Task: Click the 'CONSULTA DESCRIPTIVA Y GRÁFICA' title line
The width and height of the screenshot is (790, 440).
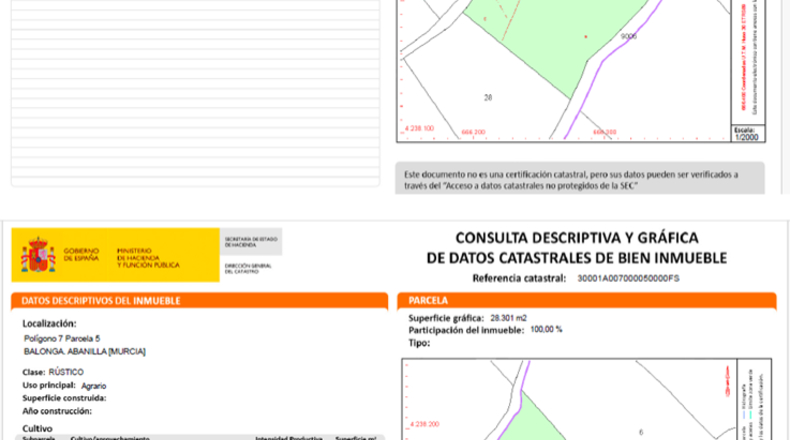Action: [x=577, y=237]
